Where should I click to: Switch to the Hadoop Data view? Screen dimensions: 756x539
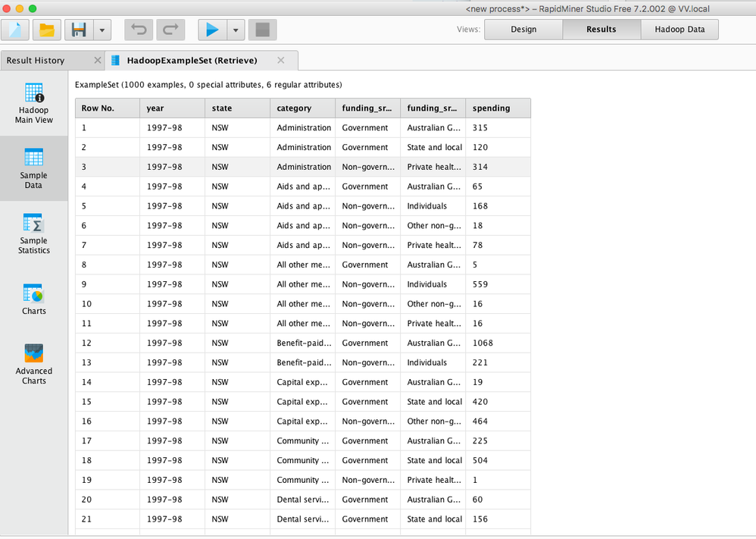coord(679,30)
